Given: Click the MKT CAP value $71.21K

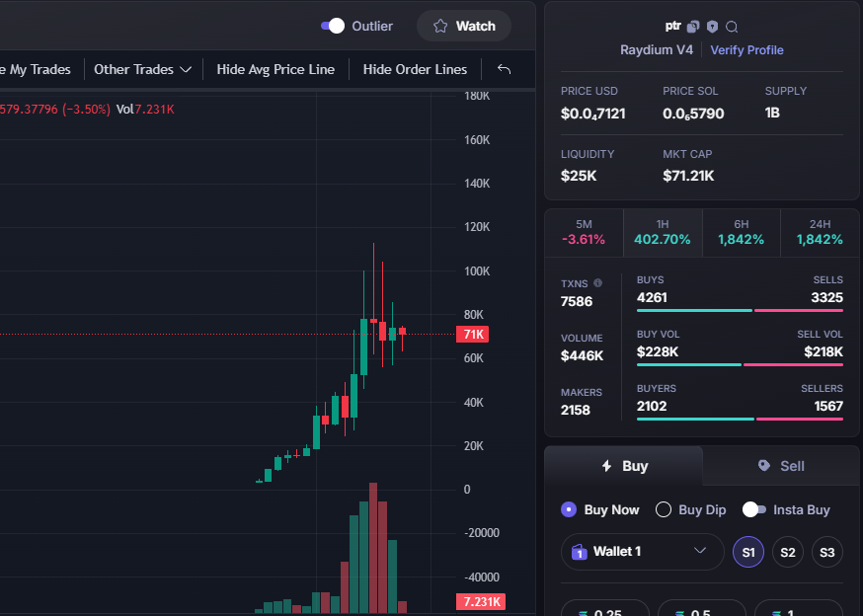Looking at the screenshot, I should (688, 176).
